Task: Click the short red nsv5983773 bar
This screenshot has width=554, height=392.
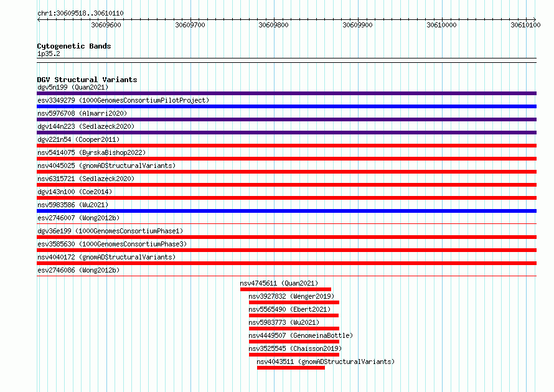Action: coord(294,329)
